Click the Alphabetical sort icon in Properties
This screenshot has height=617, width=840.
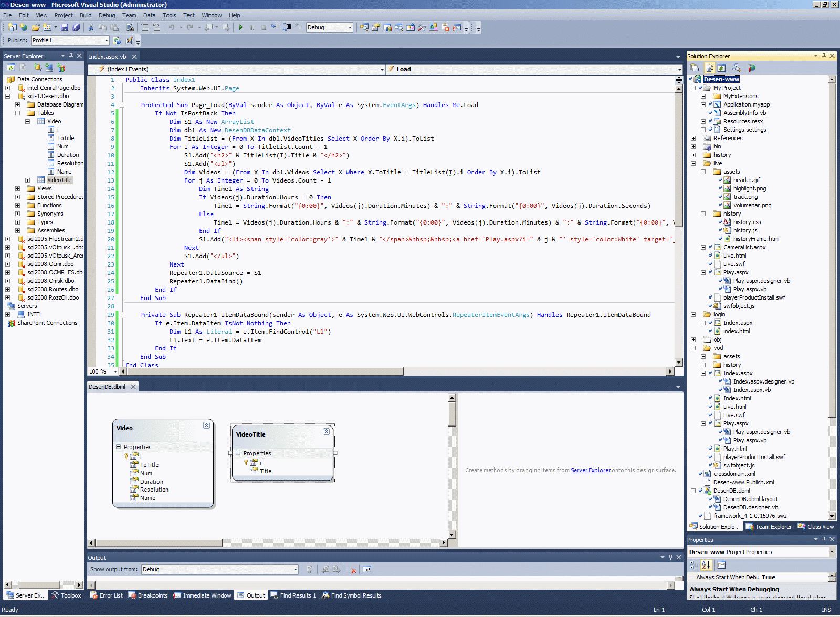coord(706,565)
